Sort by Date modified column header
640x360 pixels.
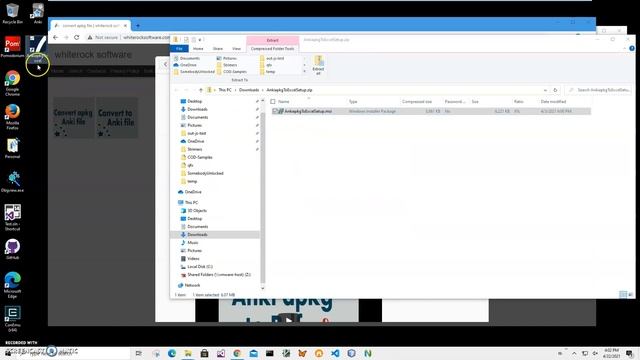click(553, 102)
